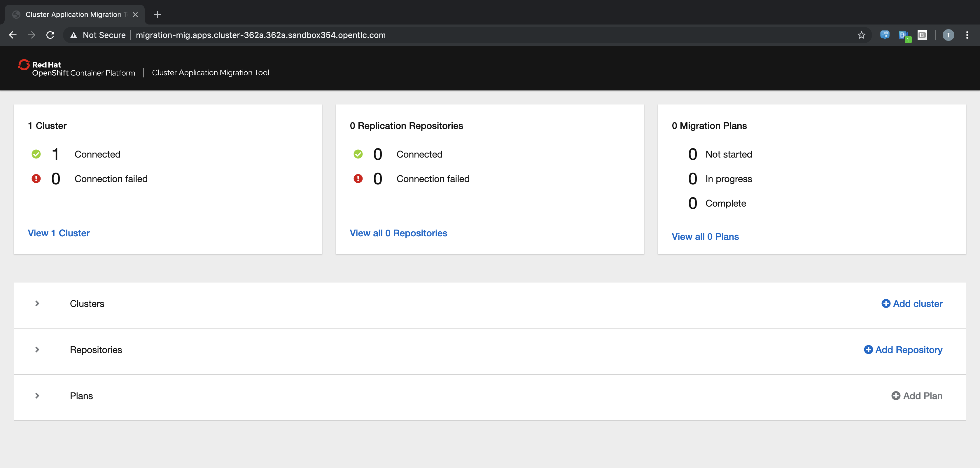This screenshot has width=980, height=468.
Task: Click the plus icon beside Add Repository
Action: tap(868, 349)
